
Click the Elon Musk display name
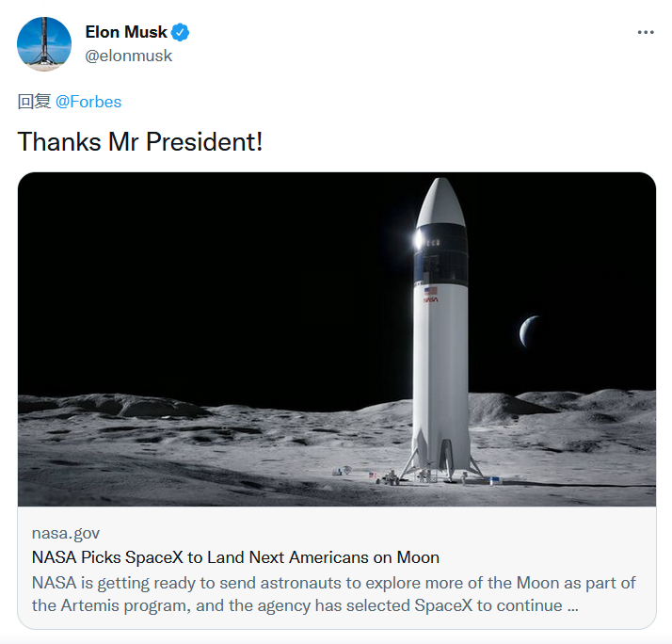126,32
